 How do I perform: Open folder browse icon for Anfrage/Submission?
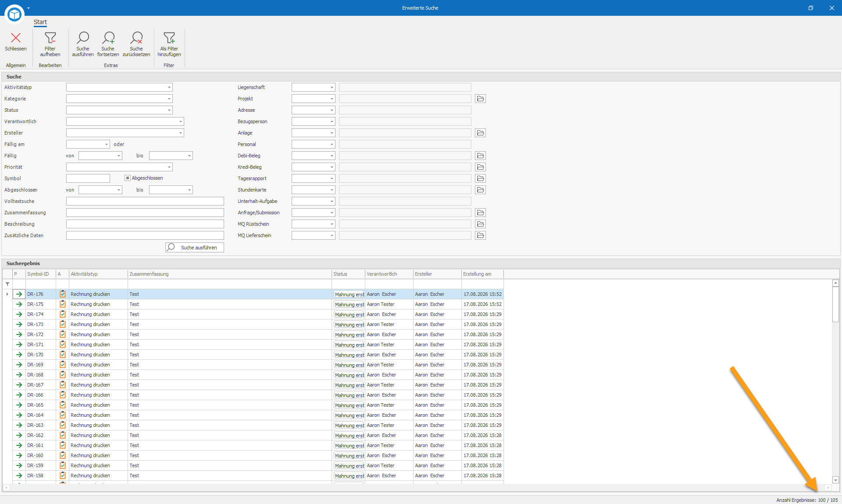(480, 213)
